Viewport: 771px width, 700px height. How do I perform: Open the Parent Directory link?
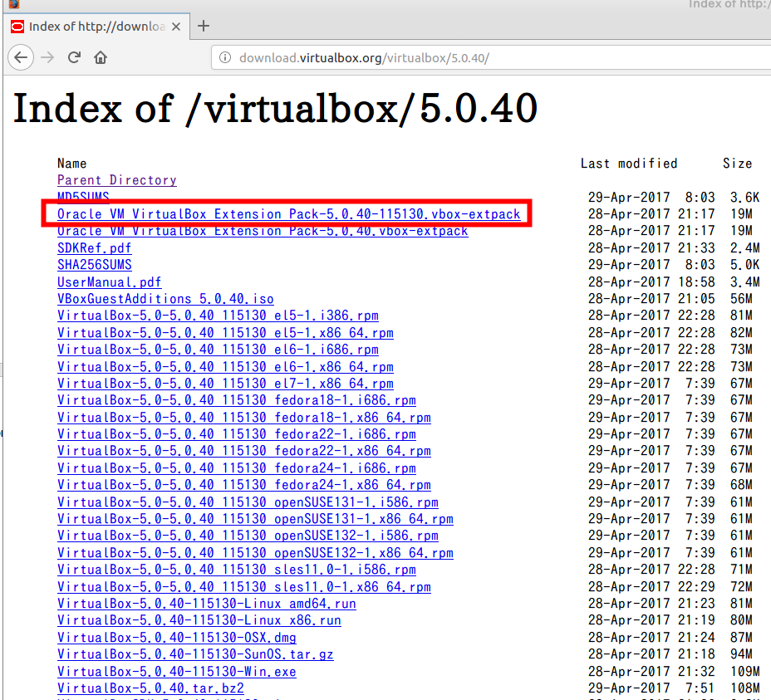116,180
